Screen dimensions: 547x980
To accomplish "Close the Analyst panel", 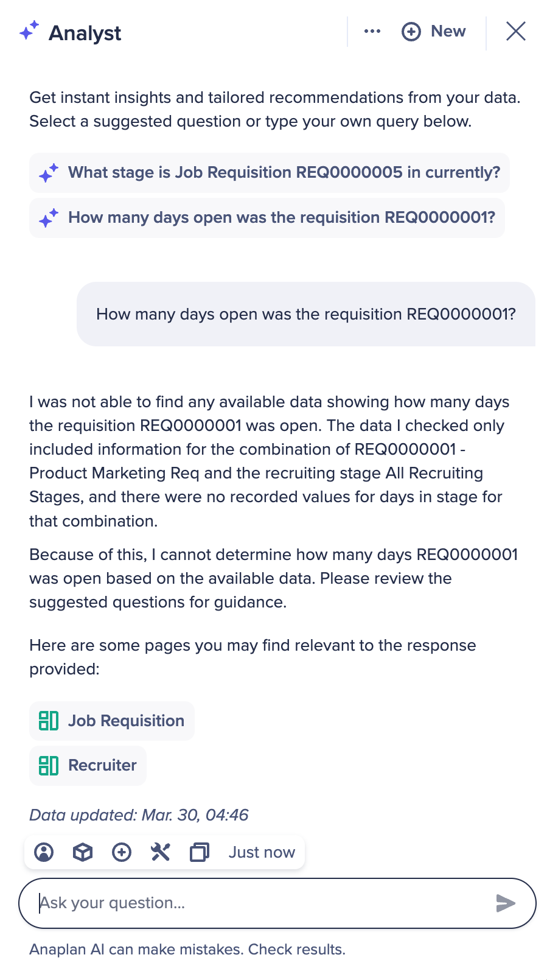I will pyautogui.click(x=516, y=32).
